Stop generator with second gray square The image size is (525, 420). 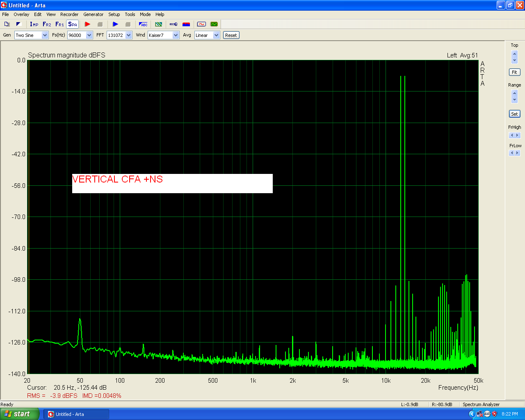click(128, 24)
